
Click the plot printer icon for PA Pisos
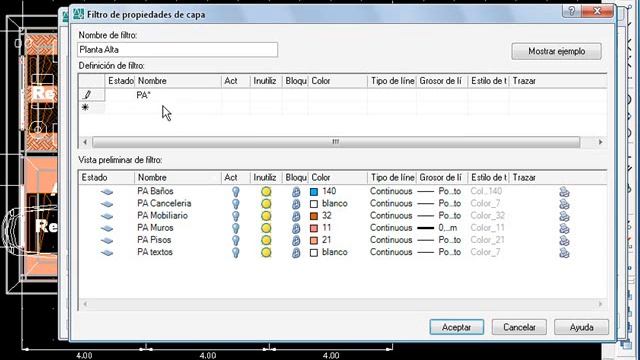(x=564, y=241)
